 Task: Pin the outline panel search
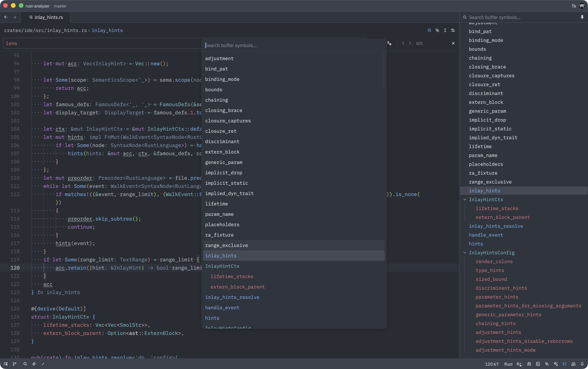(582, 17)
